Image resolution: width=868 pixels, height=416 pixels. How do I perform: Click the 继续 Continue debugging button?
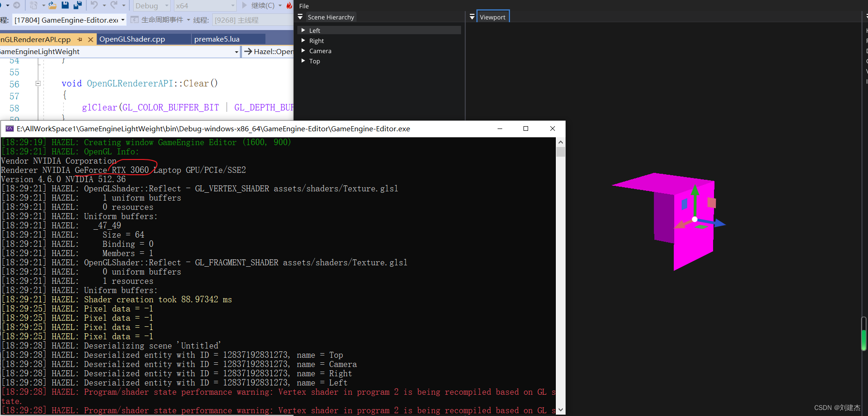tap(261, 6)
